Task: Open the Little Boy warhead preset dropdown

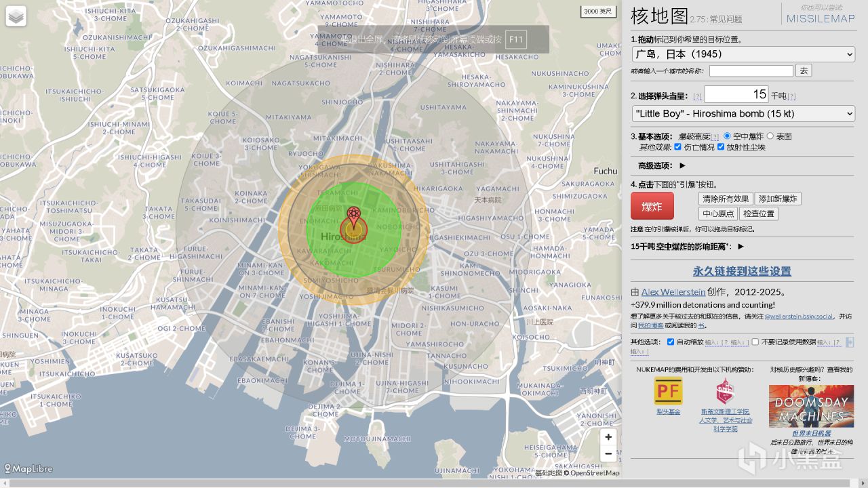Action: 743,114
